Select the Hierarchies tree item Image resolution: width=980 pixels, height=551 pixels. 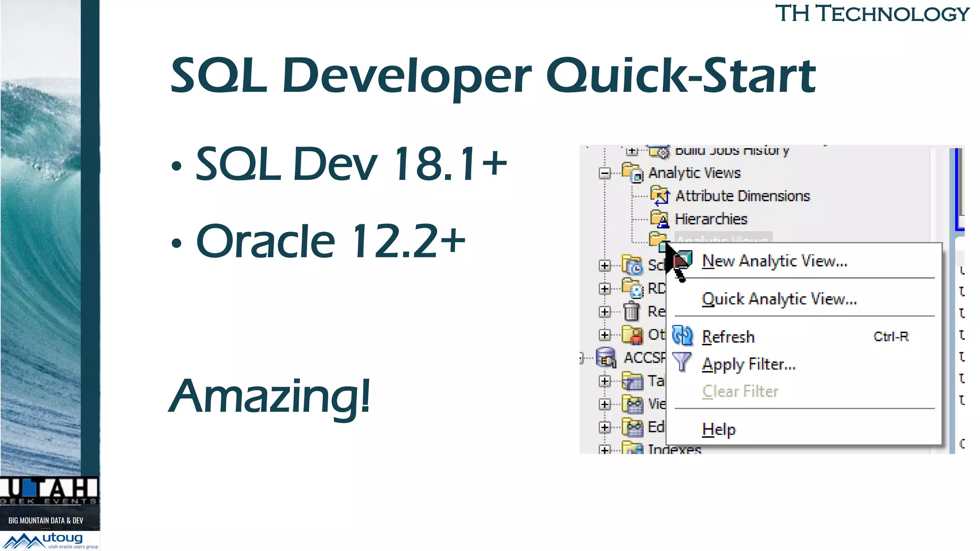point(711,219)
